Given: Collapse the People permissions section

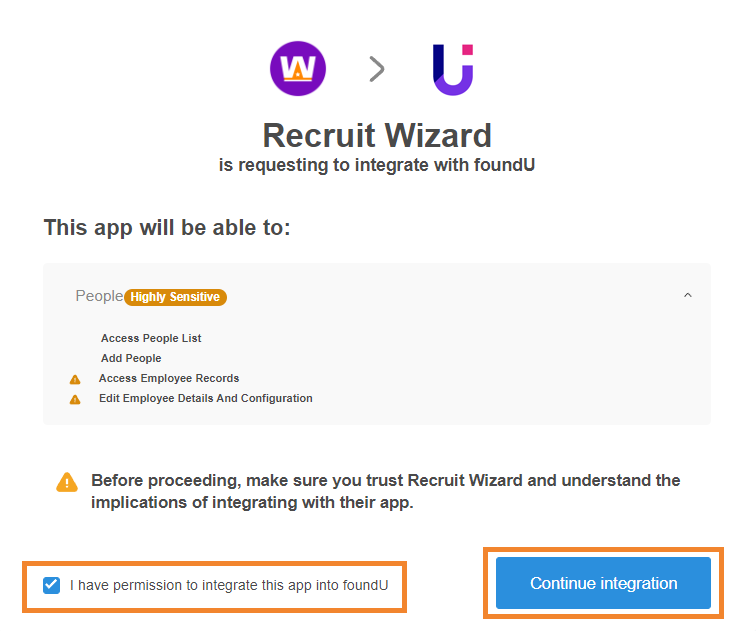Looking at the screenshot, I should (688, 295).
